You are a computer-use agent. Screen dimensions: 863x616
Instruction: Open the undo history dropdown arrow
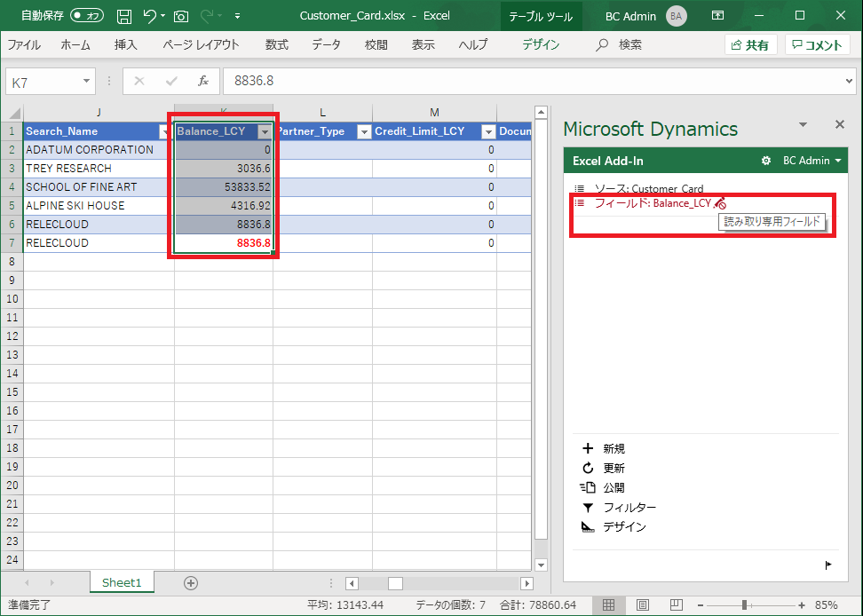point(162,16)
